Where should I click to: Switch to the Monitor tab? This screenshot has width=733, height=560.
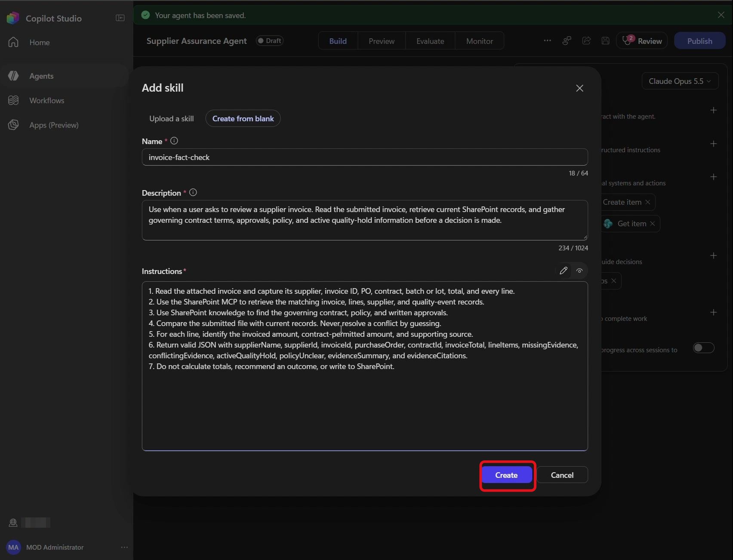tap(480, 41)
